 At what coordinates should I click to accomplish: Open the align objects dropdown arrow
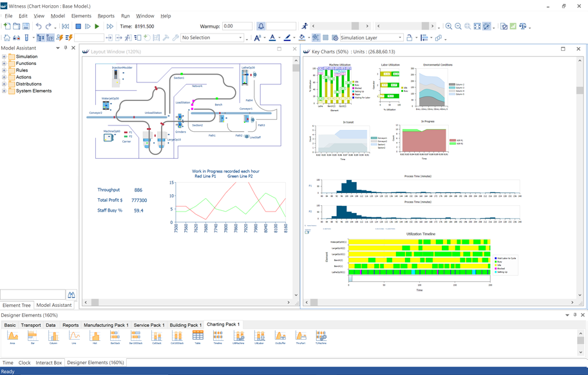pyautogui.click(x=432, y=38)
